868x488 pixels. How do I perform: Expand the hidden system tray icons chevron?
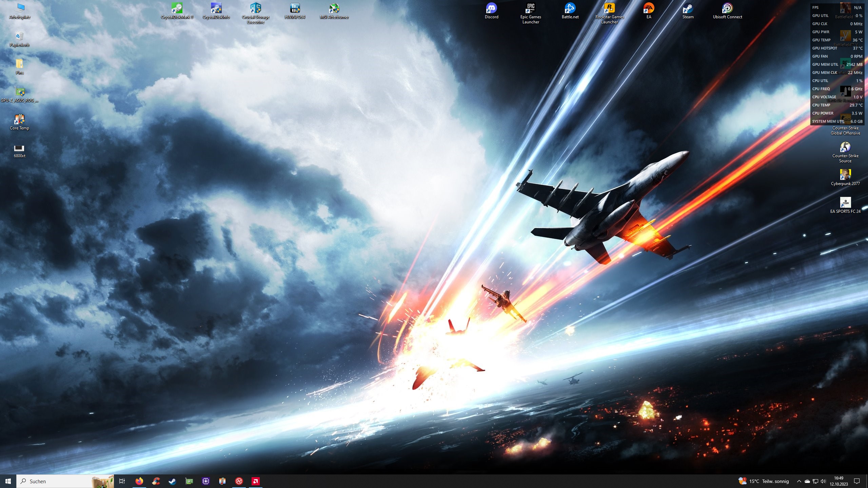pyautogui.click(x=799, y=481)
